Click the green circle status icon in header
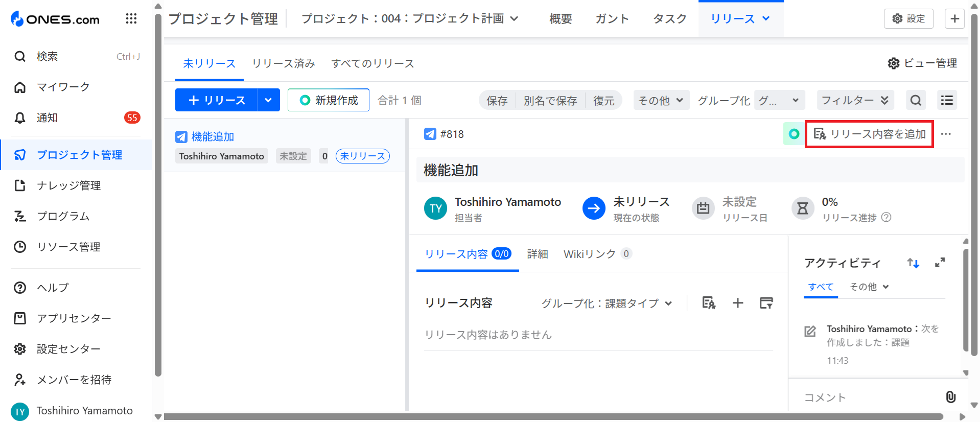Viewport: 980px width, 422px height. 794,134
